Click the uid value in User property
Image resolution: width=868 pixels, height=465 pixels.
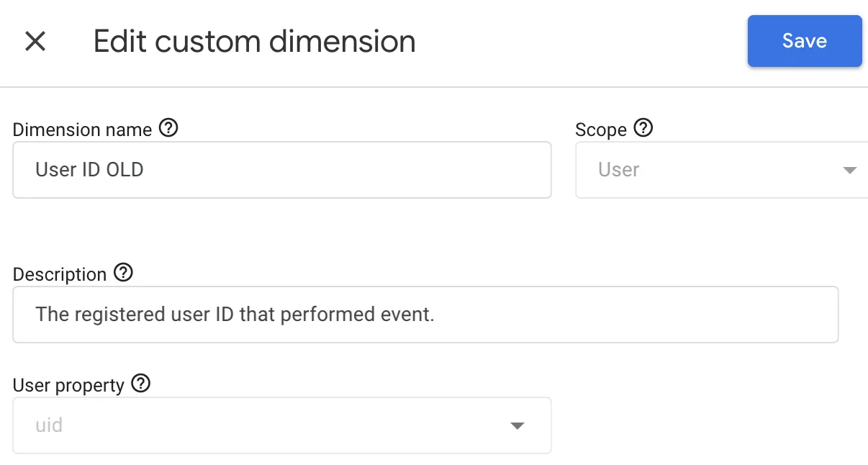tap(49, 425)
